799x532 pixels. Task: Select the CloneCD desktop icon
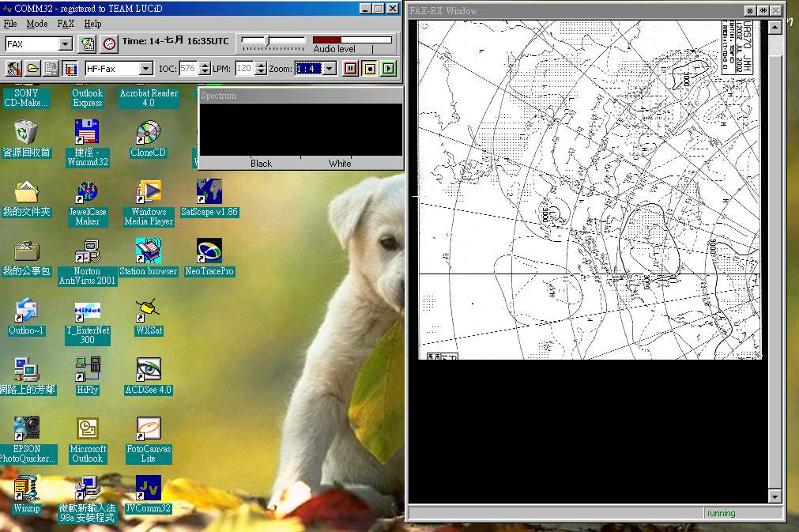pyautogui.click(x=148, y=138)
